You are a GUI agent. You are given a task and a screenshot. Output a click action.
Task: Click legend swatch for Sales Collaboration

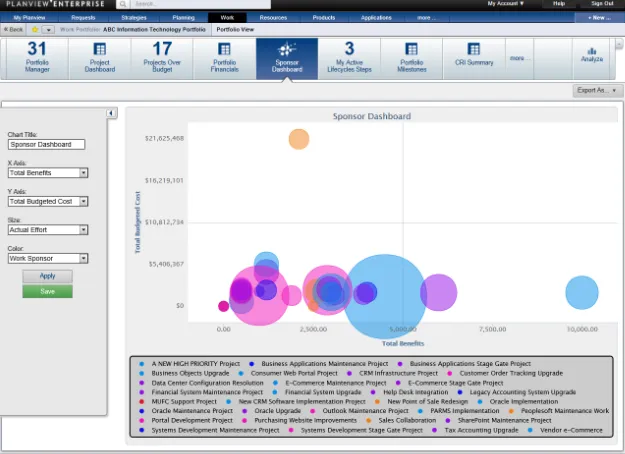click(x=369, y=421)
